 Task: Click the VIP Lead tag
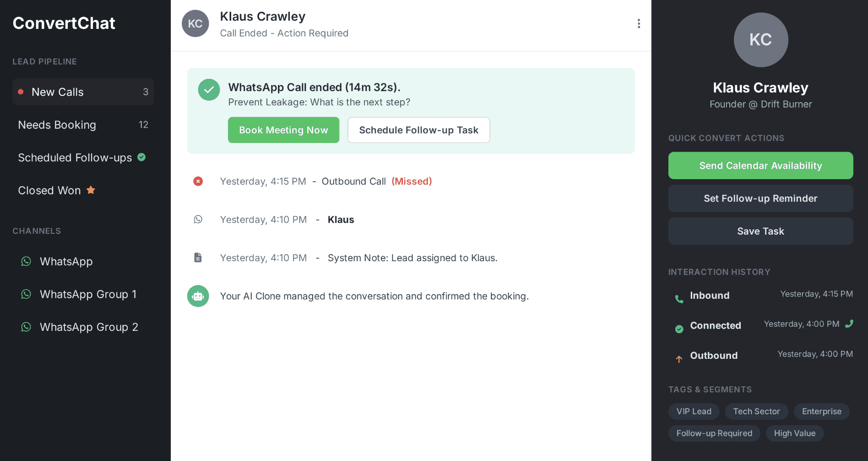[x=694, y=412]
